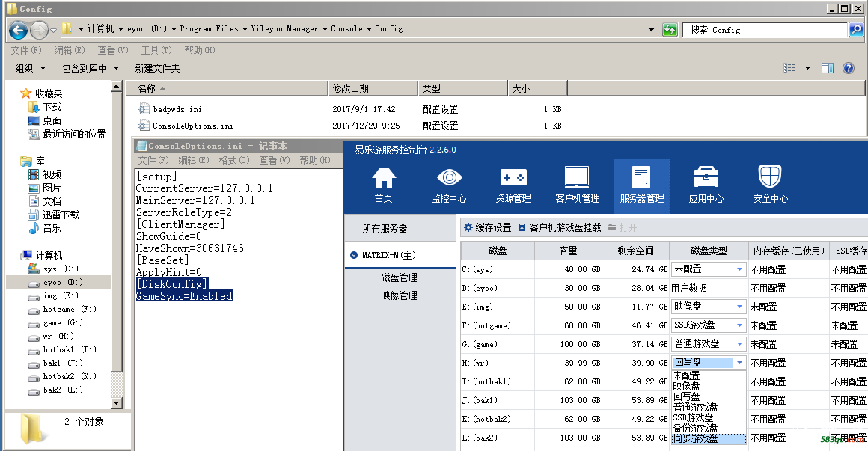The image size is (868, 451).
Task: Expand disk type dropdown for C:(sys)
Action: (739, 269)
